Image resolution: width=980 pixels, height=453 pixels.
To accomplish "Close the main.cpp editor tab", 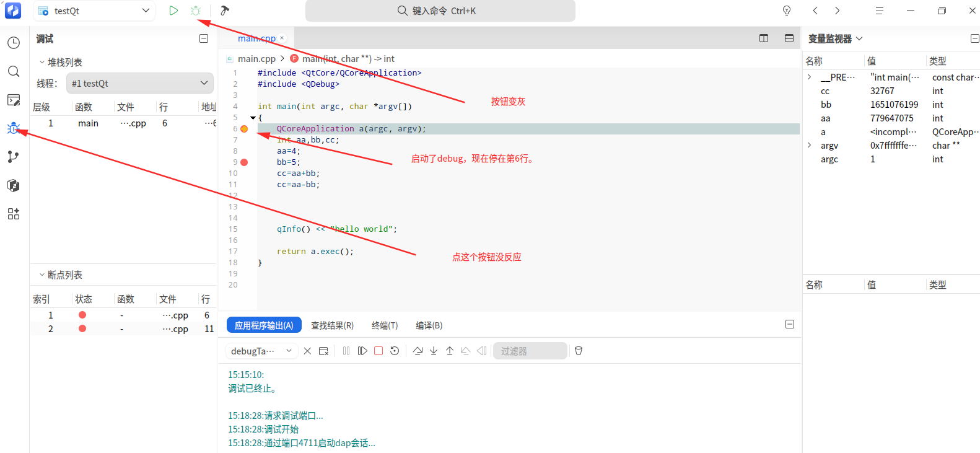I will (282, 38).
